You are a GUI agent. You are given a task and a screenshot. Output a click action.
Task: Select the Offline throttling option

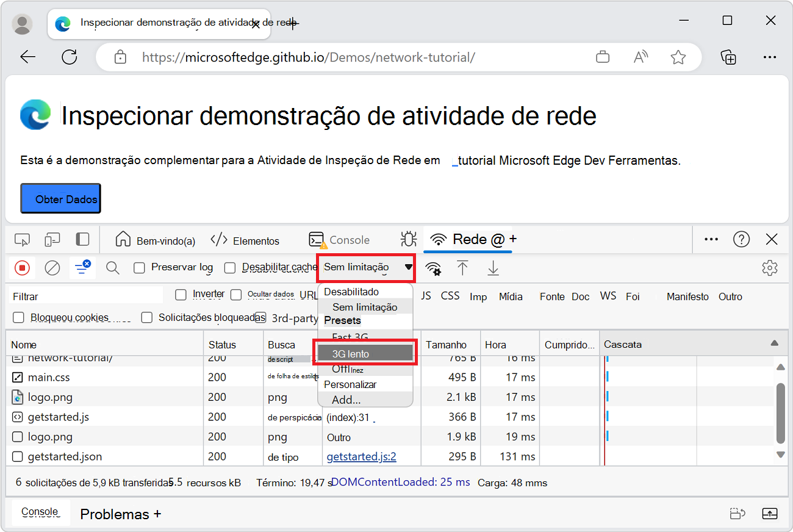(365, 369)
